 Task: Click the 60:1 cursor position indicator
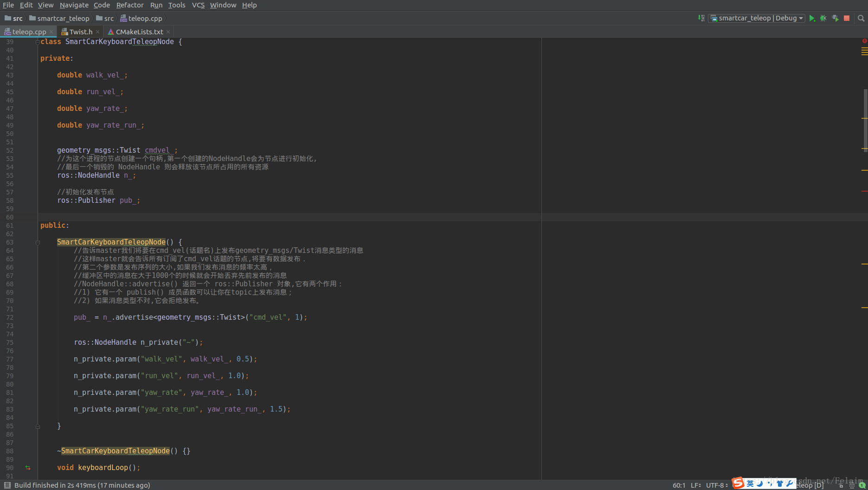(x=679, y=485)
